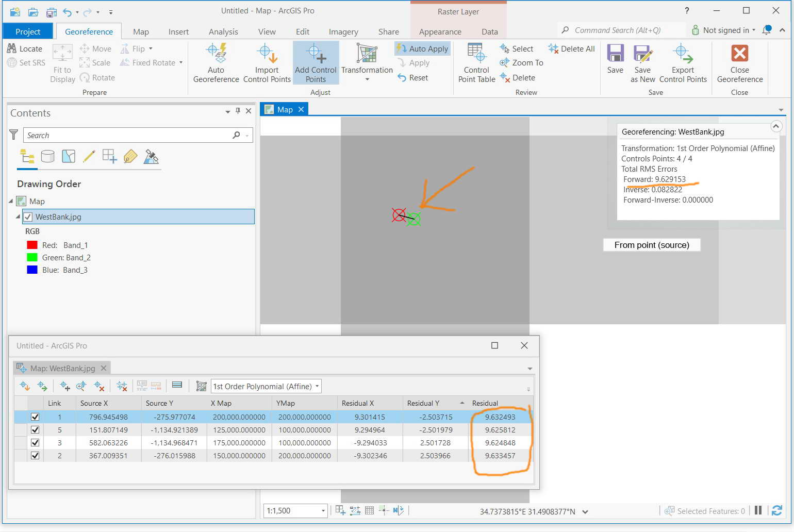
Task: Select the Move tool
Action: tap(96, 48)
